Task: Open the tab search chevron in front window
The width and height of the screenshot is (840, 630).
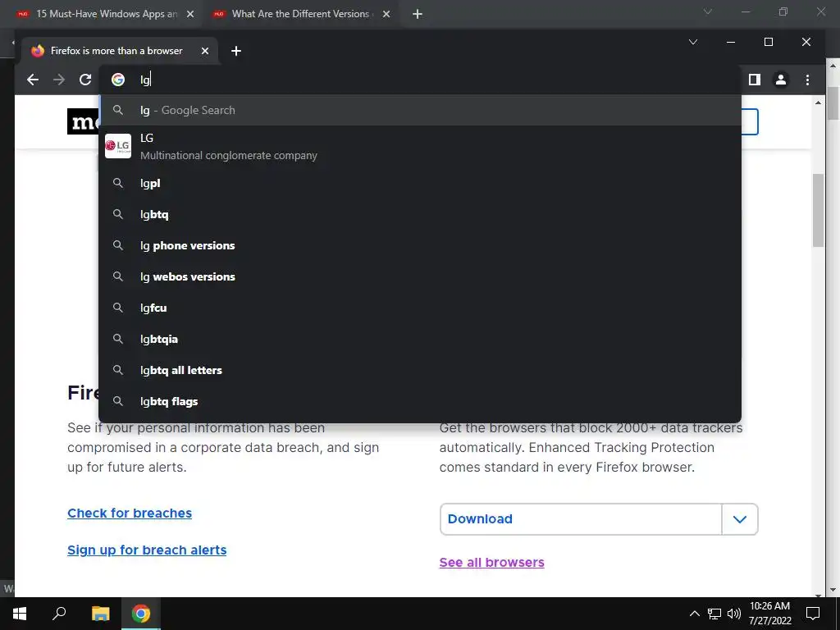Action: [x=692, y=42]
